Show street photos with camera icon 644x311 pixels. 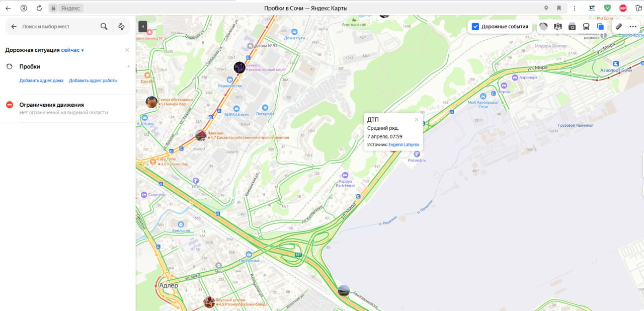pos(572,27)
